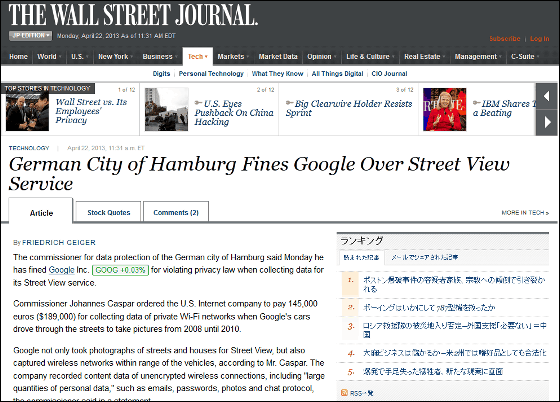This screenshot has width=560, height=402.
Task: Click the Google company link in article
Action: 61,270
